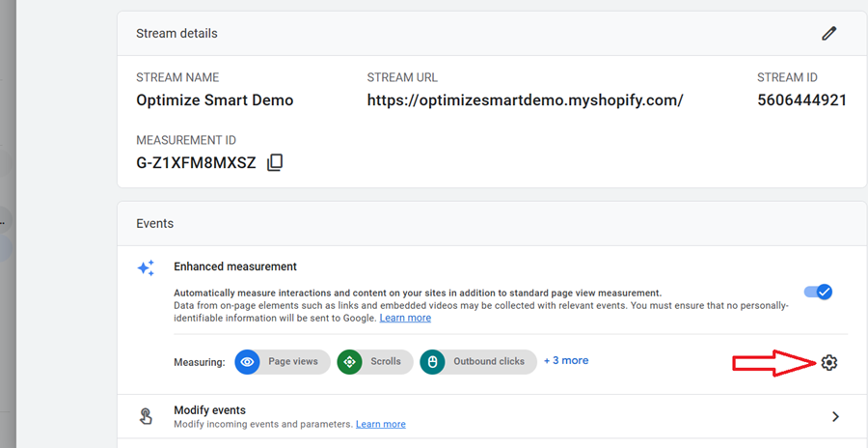Click the teal Outbound clicks mouse icon
Screen dimensions: 868x448
(433, 362)
